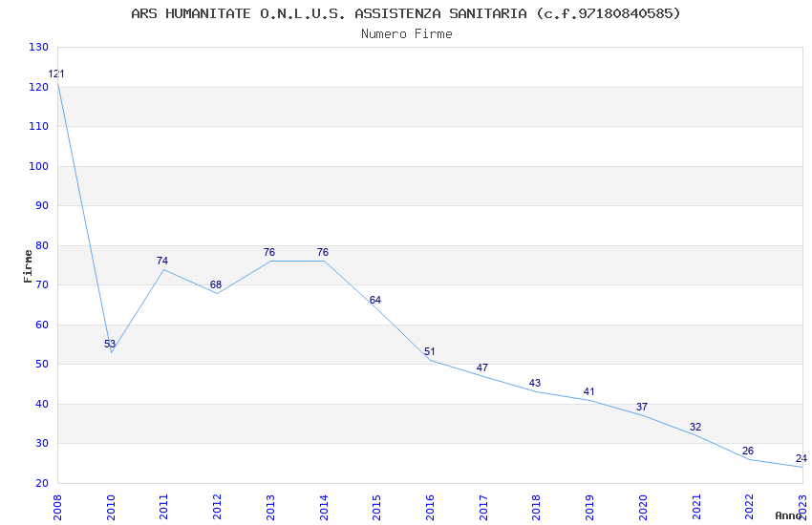Click y-axis tick label 80

[42, 245]
